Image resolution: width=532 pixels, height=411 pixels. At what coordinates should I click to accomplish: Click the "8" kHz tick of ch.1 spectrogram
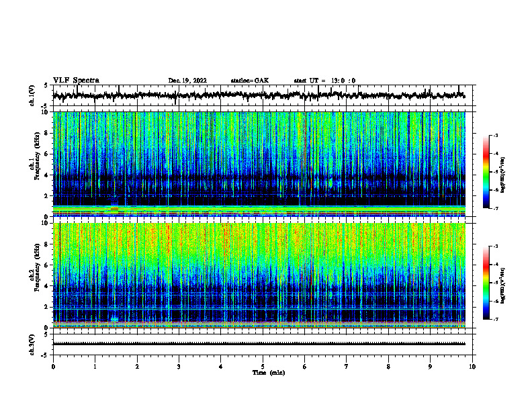[x=46, y=133]
